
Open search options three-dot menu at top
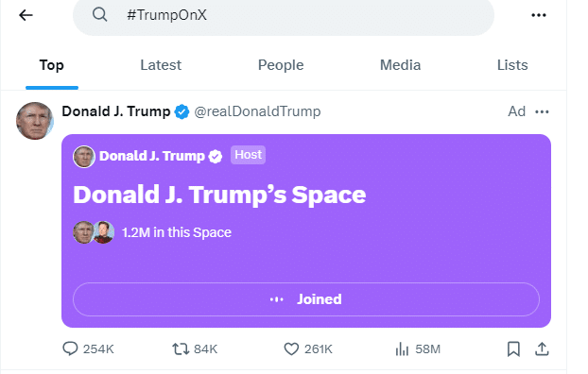tap(539, 15)
